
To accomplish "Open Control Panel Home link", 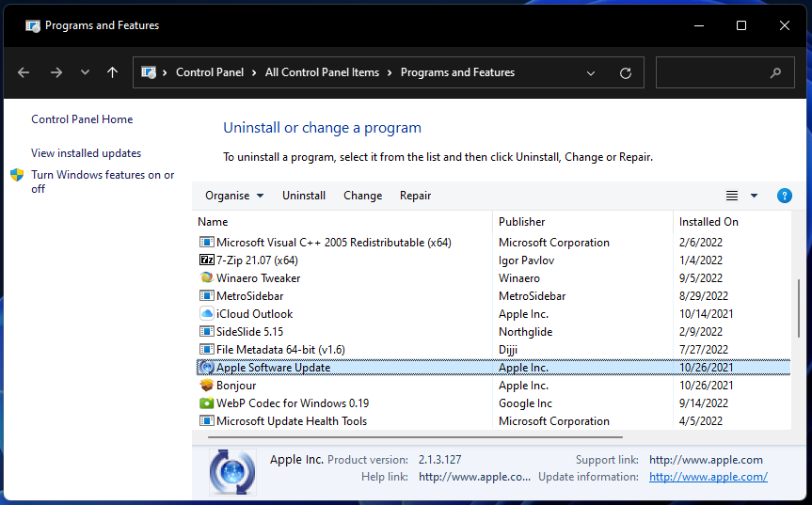I will 82,119.
